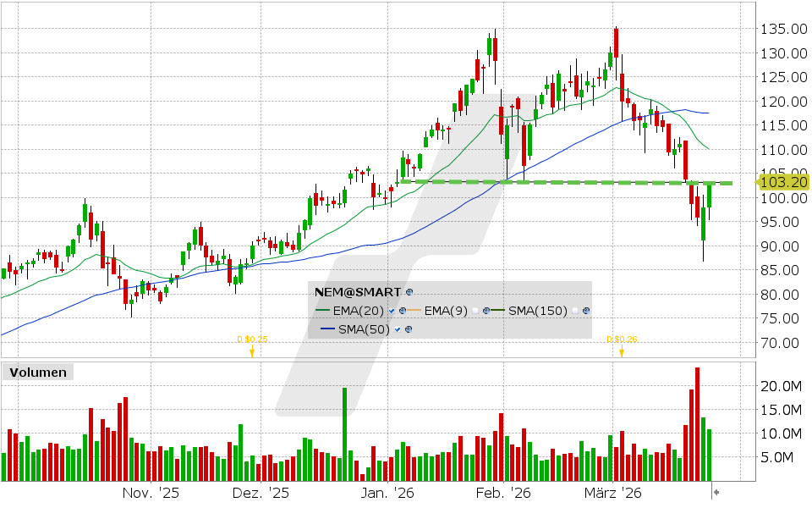Enable the SMA(150) checkbox
Image resolution: width=812 pixels, height=508 pixels.
tap(575, 310)
